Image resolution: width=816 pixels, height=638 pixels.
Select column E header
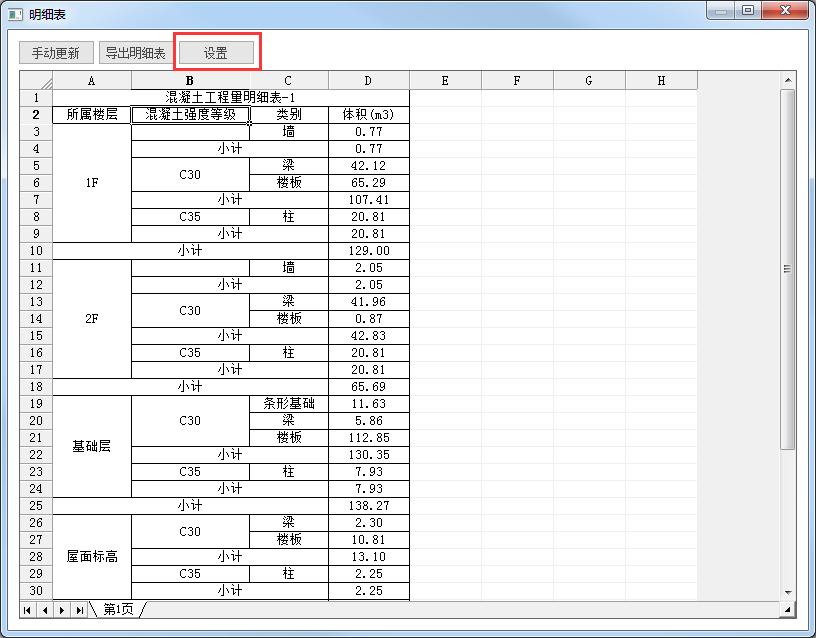(x=445, y=81)
